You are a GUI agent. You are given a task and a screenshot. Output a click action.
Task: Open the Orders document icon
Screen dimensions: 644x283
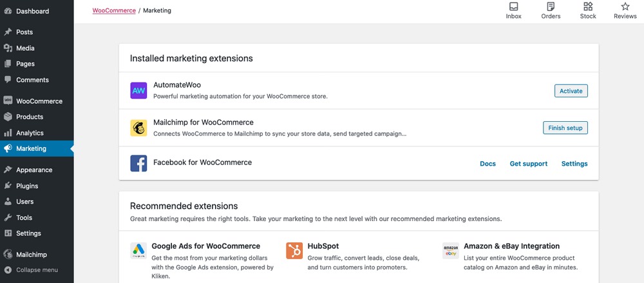[551, 6]
